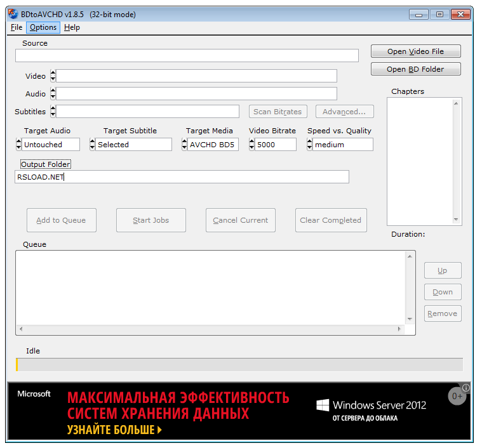Image resolution: width=482 pixels, height=448 pixels.
Task: Click the УЗНАЙТЕ БОЛЬШЕ ad link
Action: tap(114, 430)
